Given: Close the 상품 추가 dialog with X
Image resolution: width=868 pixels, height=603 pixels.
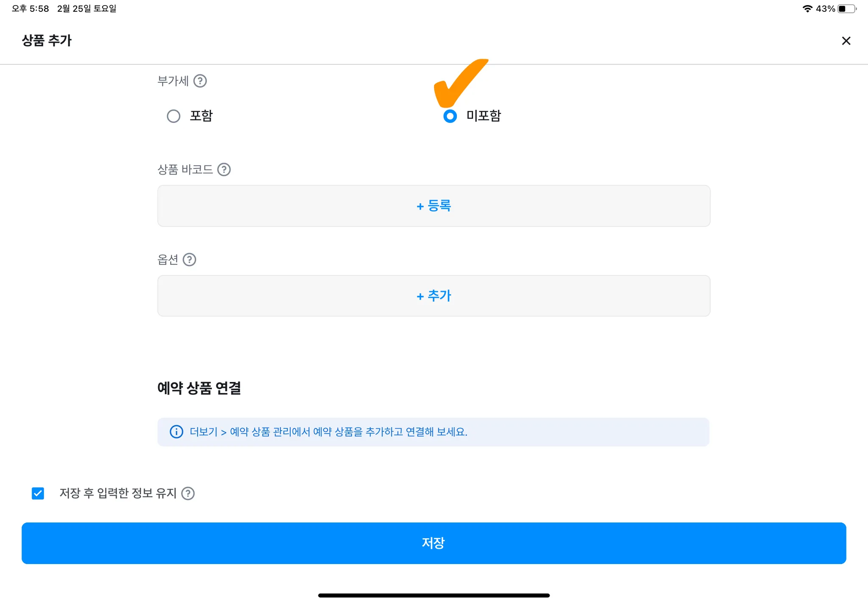Looking at the screenshot, I should coord(846,41).
